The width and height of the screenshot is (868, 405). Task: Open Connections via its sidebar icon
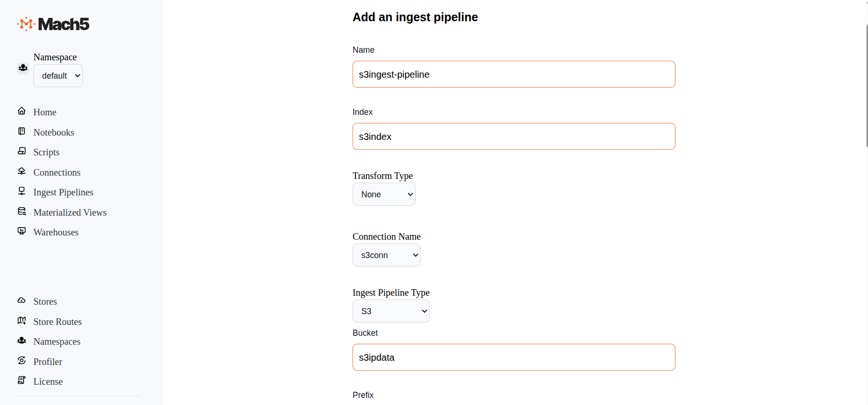pos(22,171)
